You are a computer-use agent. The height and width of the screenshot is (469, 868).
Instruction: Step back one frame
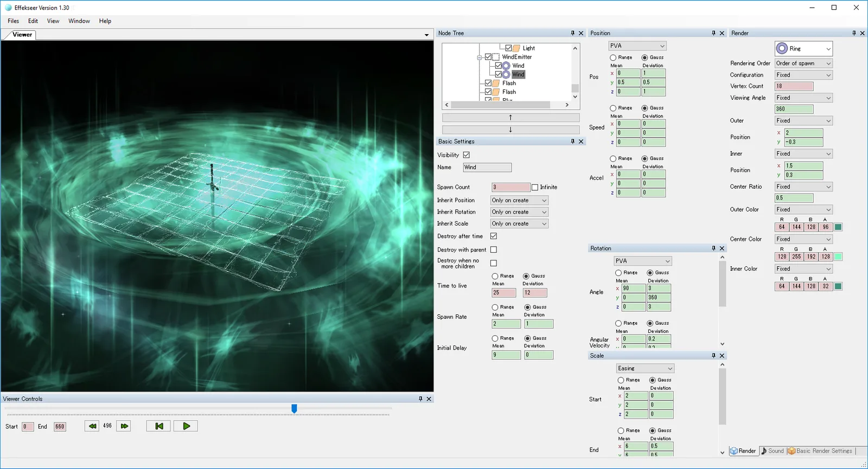click(92, 426)
